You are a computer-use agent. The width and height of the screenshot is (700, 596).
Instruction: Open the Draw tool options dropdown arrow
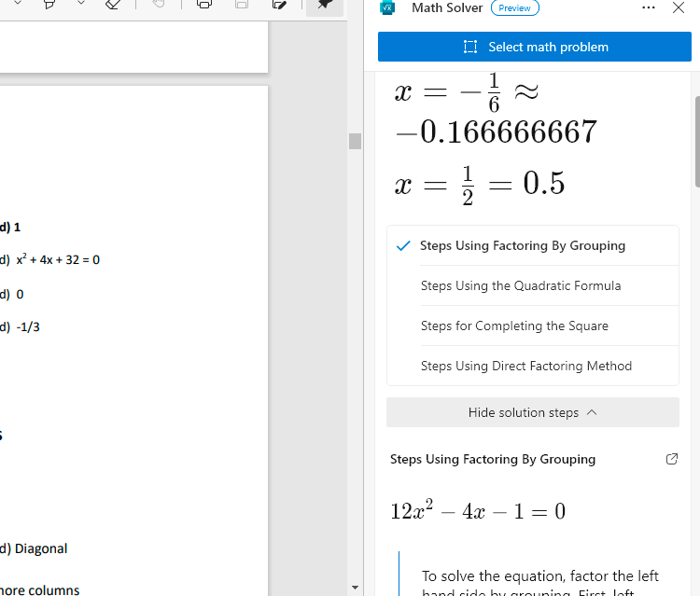click(x=18, y=3)
